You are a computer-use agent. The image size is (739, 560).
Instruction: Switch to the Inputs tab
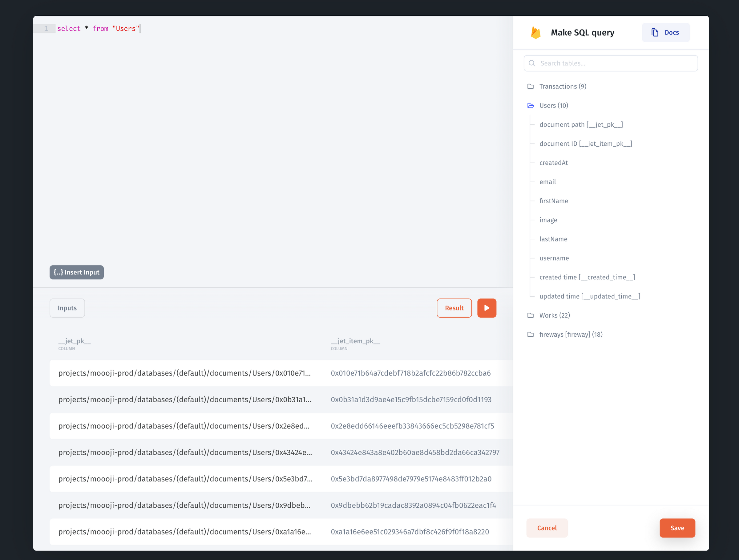tap(67, 308)
